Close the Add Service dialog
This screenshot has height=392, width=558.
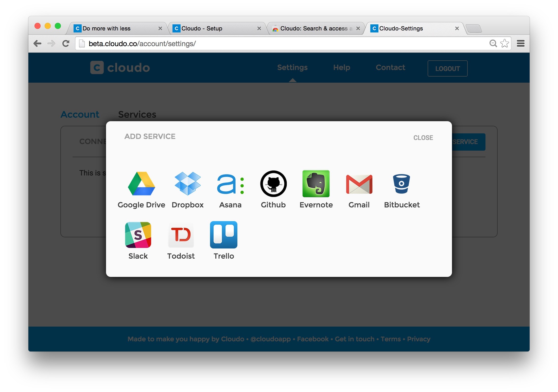(x=423, y=138)
